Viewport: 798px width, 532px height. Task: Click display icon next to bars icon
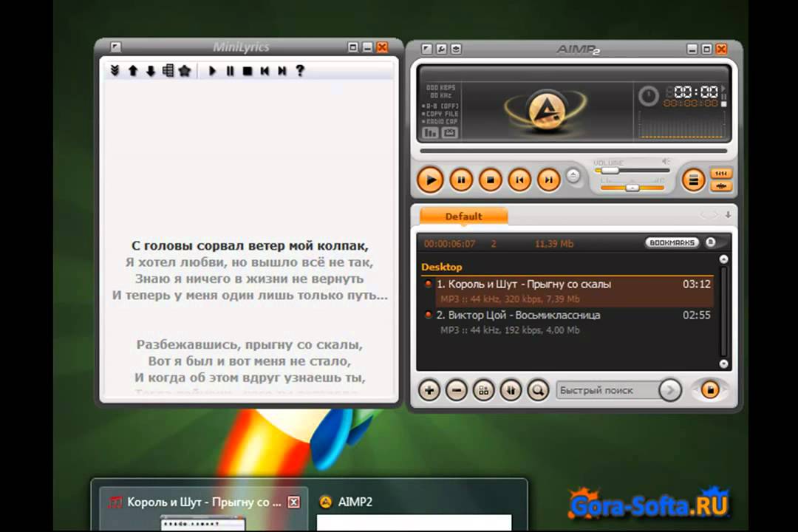point(449,133)
